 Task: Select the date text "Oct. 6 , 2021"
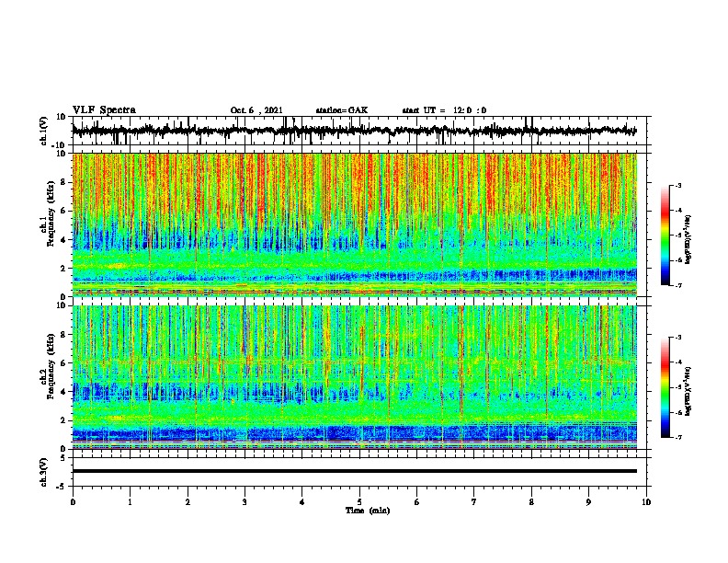click(256, 110)
